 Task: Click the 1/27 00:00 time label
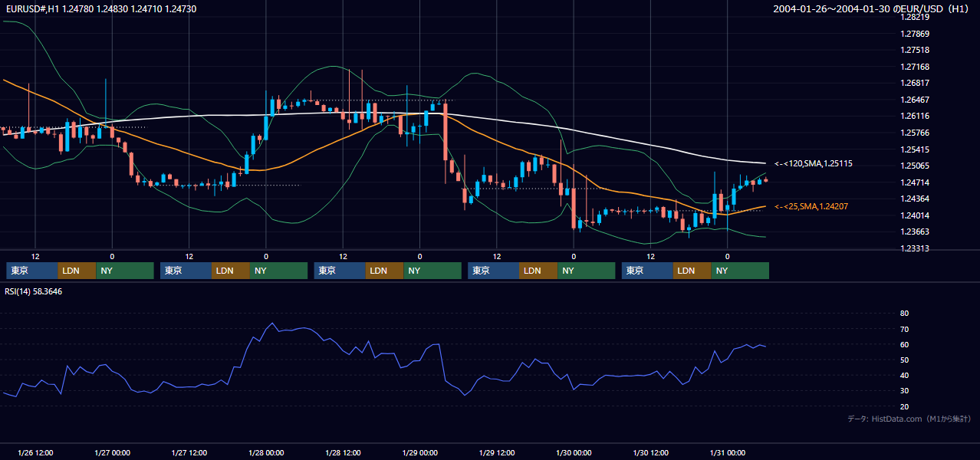coord(112,453)
